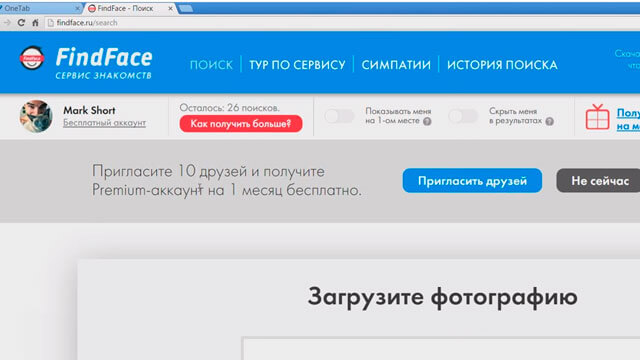Click the Mark Short username
The image size is (640, 360).
tap(89, 110)
